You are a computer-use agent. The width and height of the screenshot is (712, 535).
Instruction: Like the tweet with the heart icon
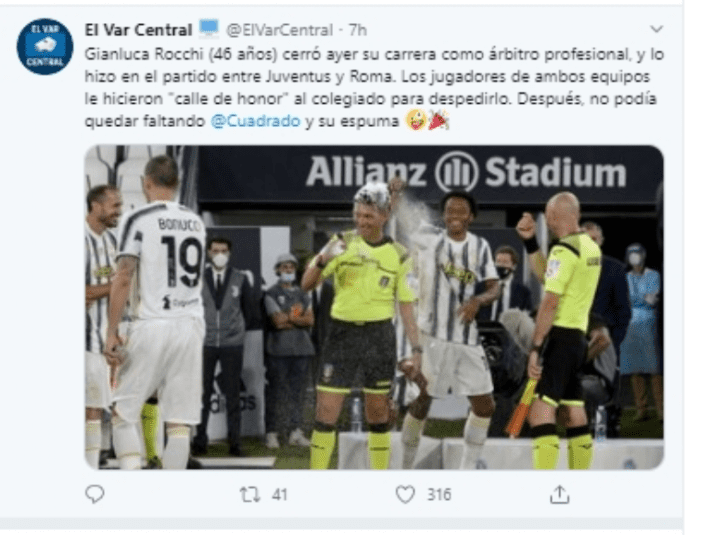coord(405,494)
